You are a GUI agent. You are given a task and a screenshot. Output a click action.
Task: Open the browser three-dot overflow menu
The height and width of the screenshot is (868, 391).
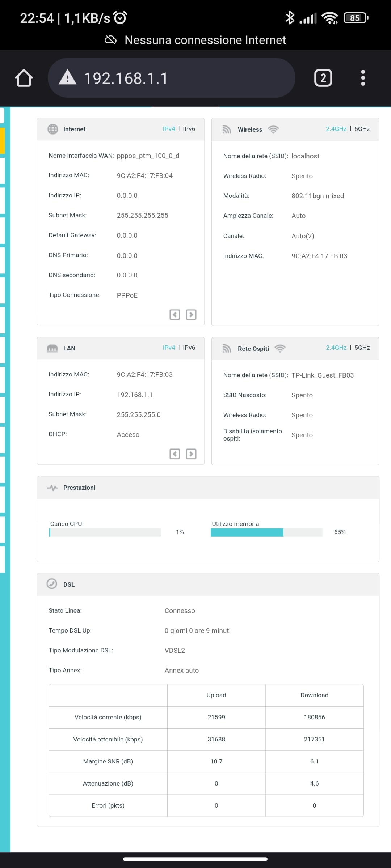(363, 78)
